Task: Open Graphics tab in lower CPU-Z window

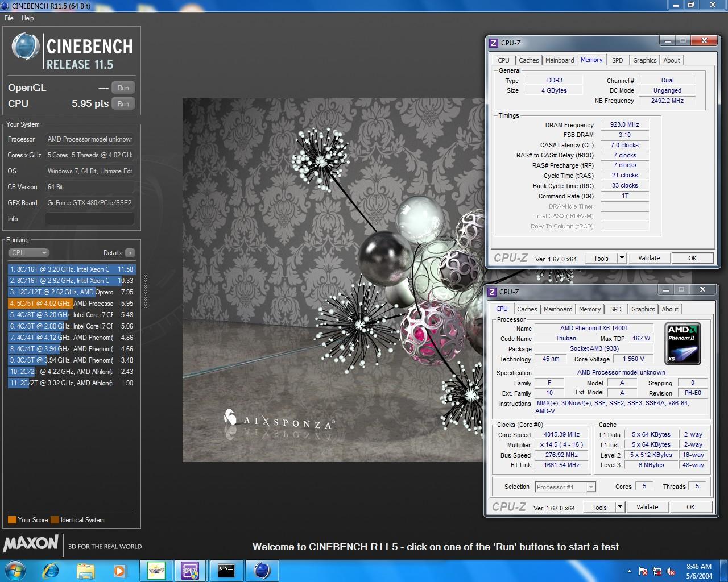Action: tap(643, 309)
